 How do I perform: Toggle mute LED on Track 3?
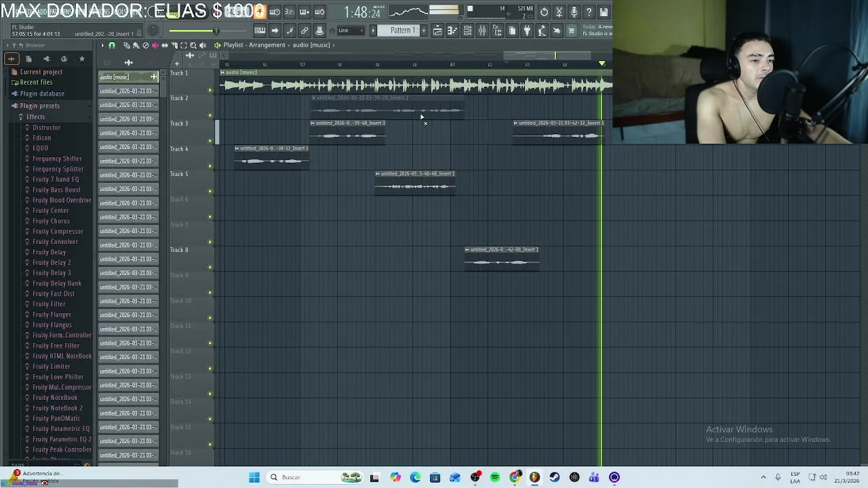pyautogui.click(x=210, y=140)
